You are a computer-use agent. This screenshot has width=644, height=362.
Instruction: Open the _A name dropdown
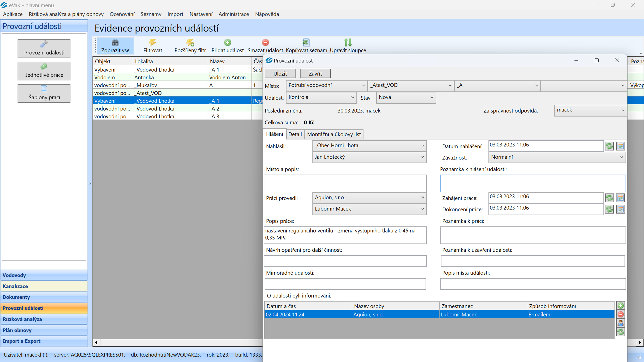pos(497,85)
